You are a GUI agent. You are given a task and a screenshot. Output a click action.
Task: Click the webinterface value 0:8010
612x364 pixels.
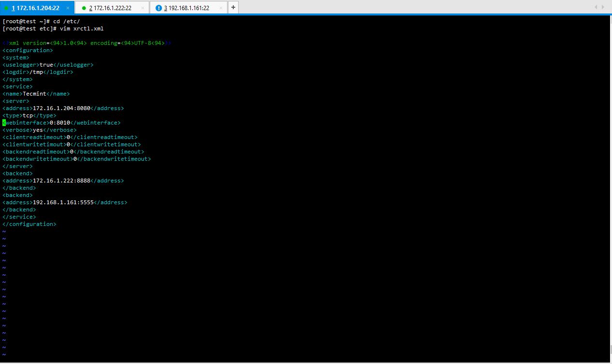click(59, 122)
